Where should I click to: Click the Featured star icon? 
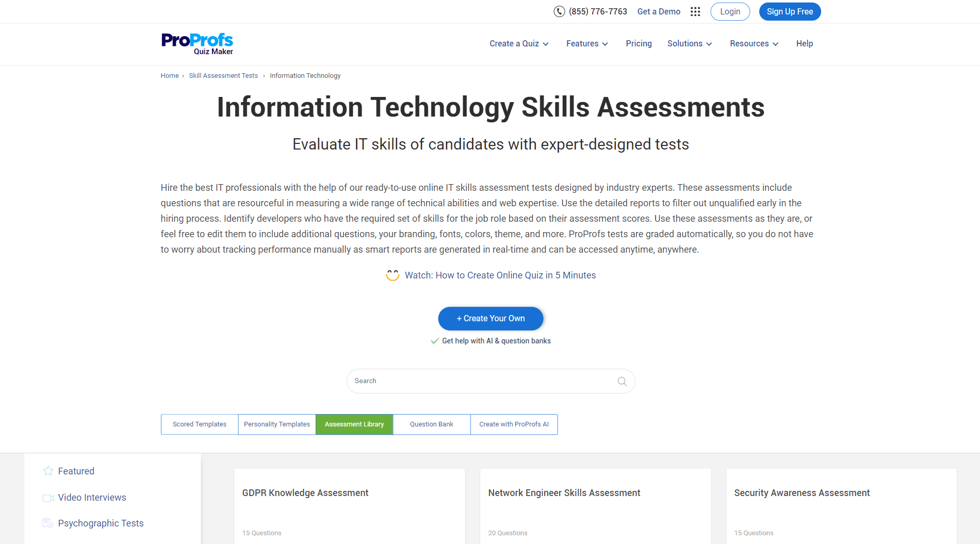(48, 471)
